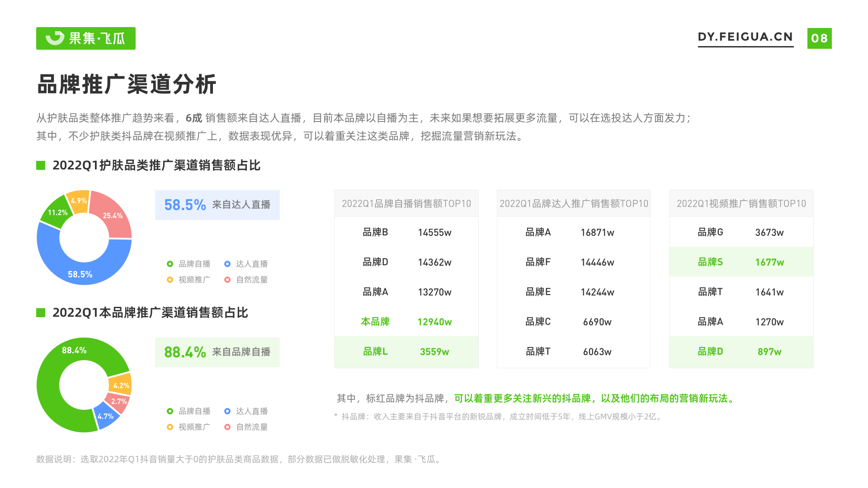Click 2022Q1品牌达人推广销售额TOP10 table header
The height and width of the screenshot is (488, 868).
point(573,204)
